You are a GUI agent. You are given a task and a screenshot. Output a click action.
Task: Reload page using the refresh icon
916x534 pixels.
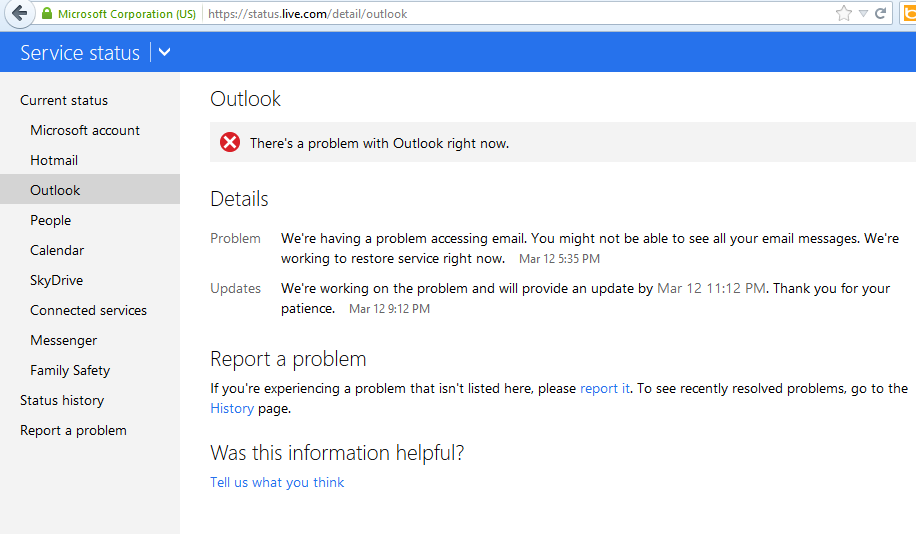[880, 13]
